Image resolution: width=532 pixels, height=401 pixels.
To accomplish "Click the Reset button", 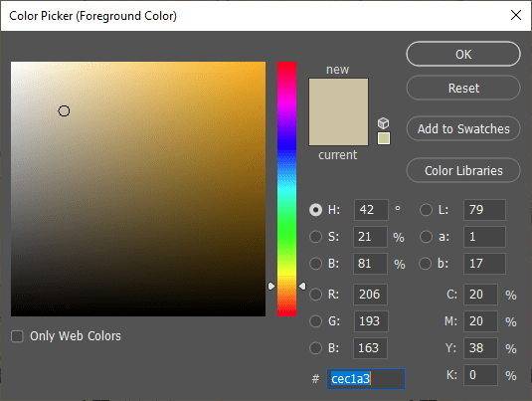I will click(463, 88).
